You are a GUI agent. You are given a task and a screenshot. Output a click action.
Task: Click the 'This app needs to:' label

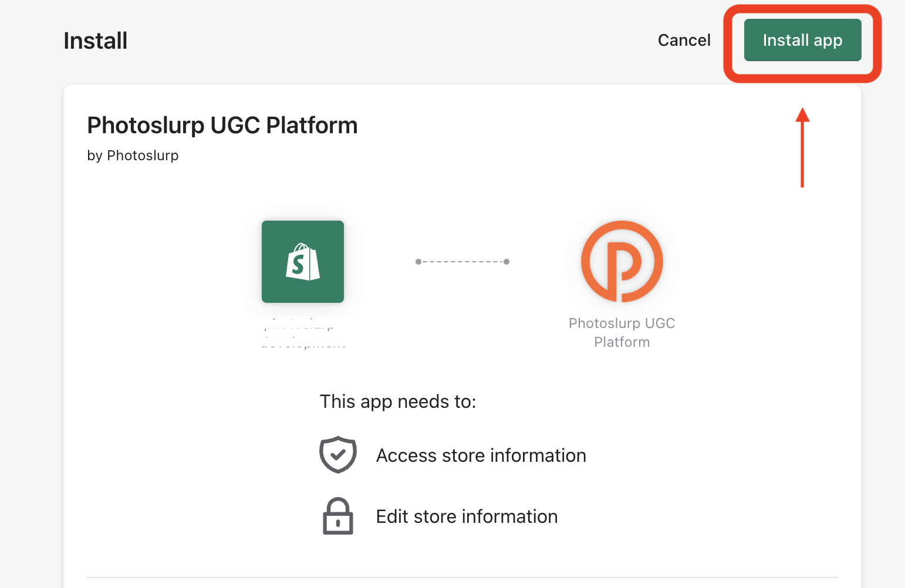click(398, 401)
